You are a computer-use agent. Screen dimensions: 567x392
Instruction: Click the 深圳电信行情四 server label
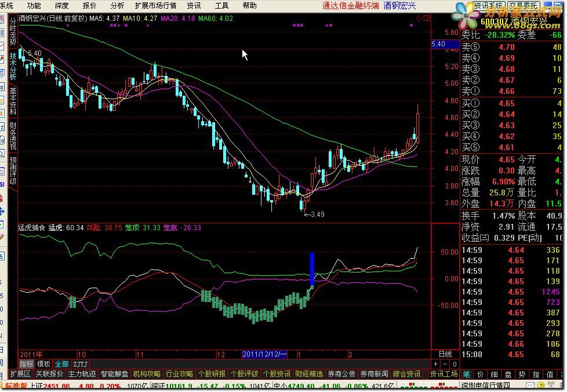[486, 386]
